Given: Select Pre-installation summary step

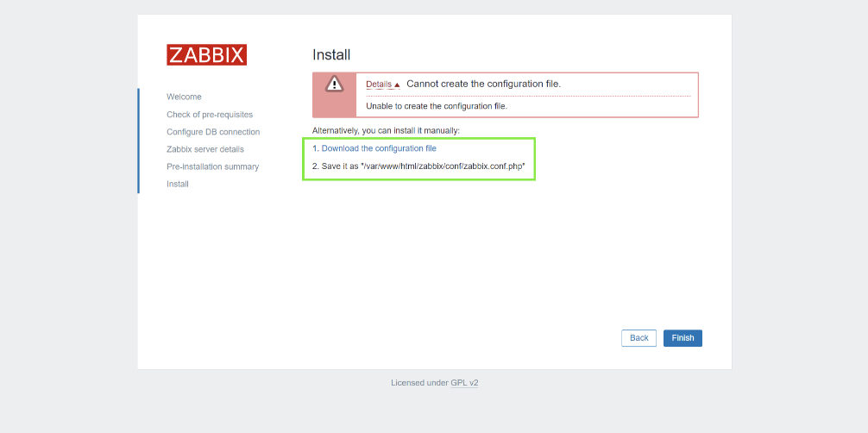Looking at the screenshot, I should pyautogui.click(x=212, y=166).
